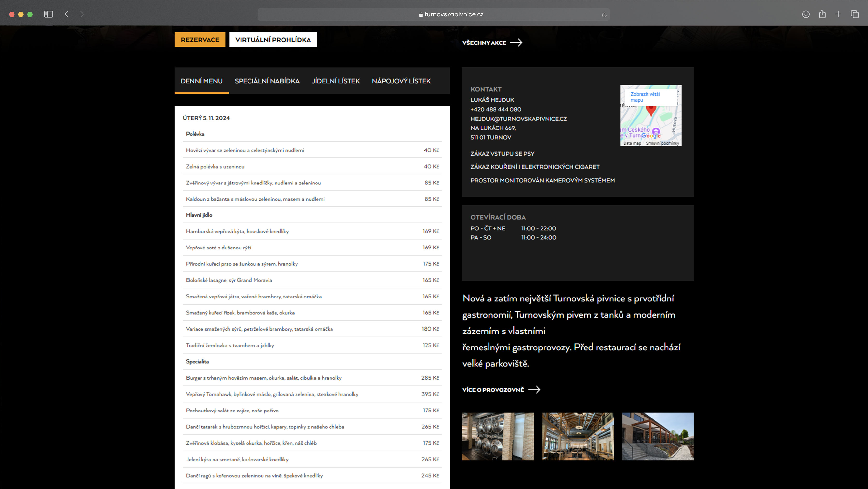The width and height of the screenshot is (868, 489).
Task: Click the arrow next to Všechny akce
Action: click(516, 43)
